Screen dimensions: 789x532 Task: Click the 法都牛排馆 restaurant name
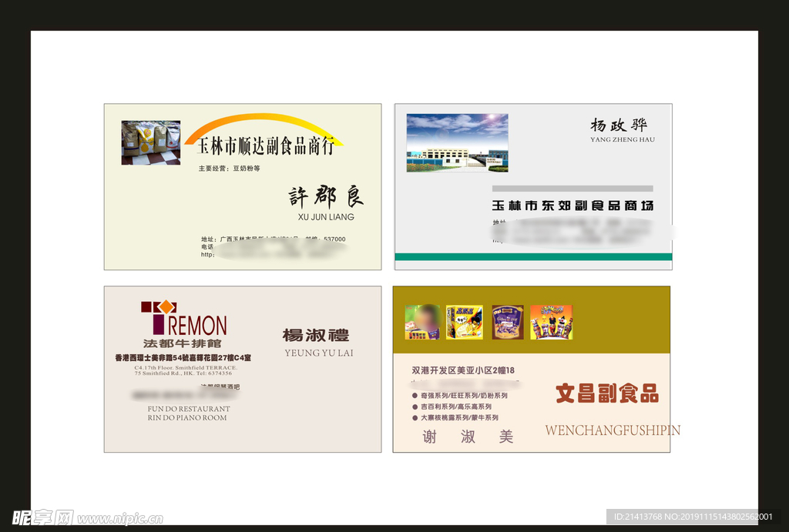pos(182,343)
